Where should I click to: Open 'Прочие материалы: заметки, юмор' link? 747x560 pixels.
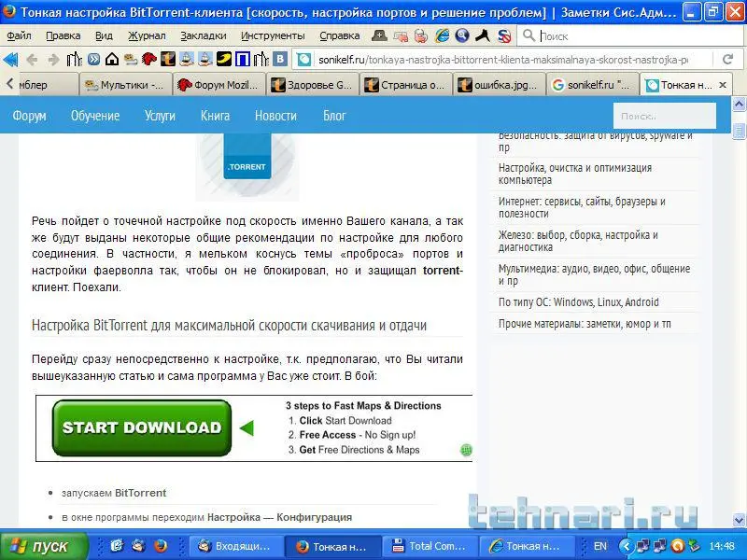pyautogui.click(x=585, y=324)
